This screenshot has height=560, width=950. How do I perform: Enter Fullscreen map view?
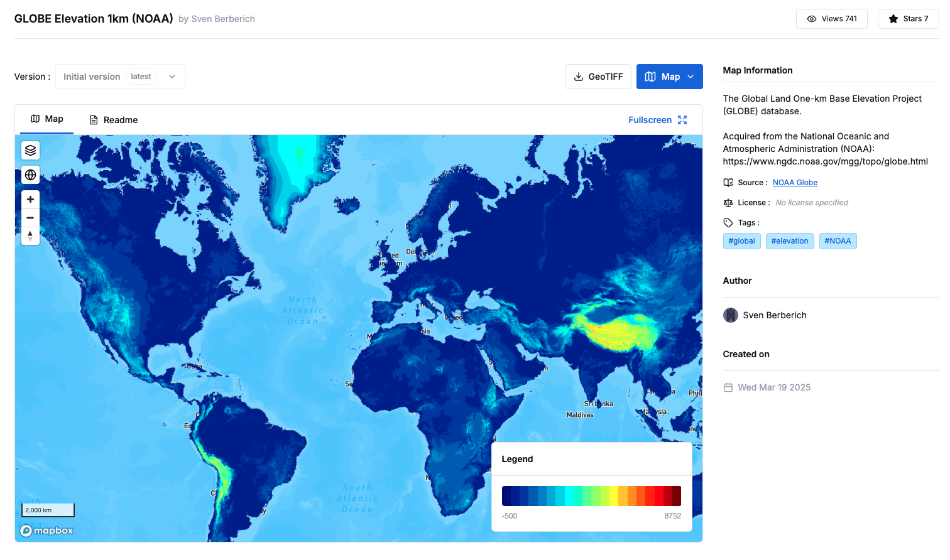(x=658, y=120)
